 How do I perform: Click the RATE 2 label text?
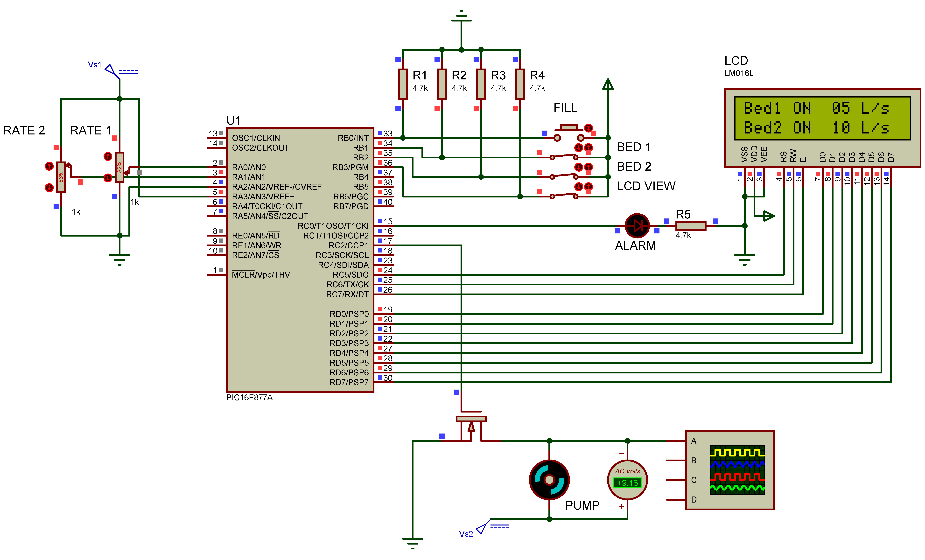[x=24, y=130]
